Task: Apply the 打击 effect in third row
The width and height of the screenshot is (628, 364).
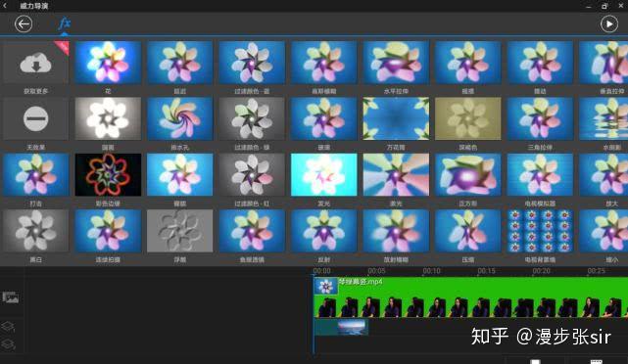Action: point(36,175)
